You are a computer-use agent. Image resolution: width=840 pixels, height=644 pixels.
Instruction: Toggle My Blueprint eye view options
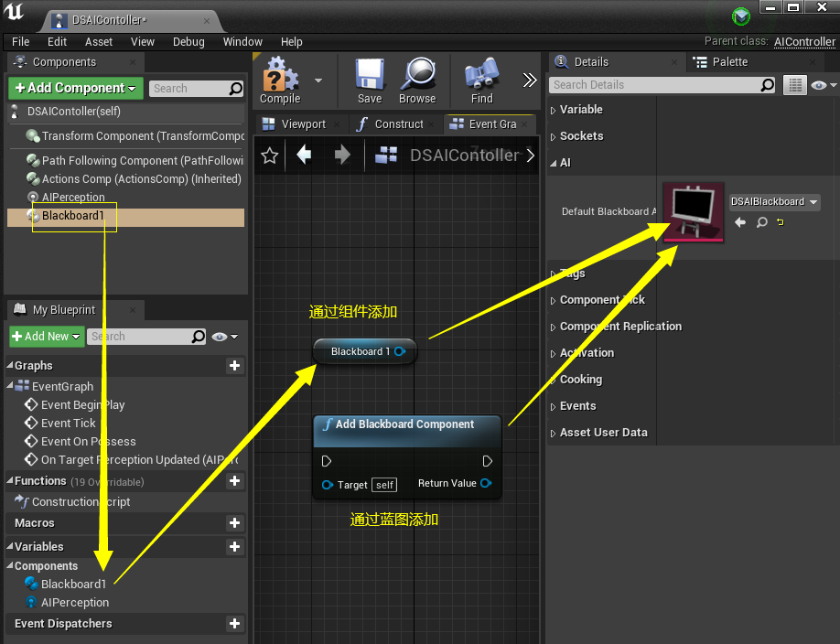224,337
